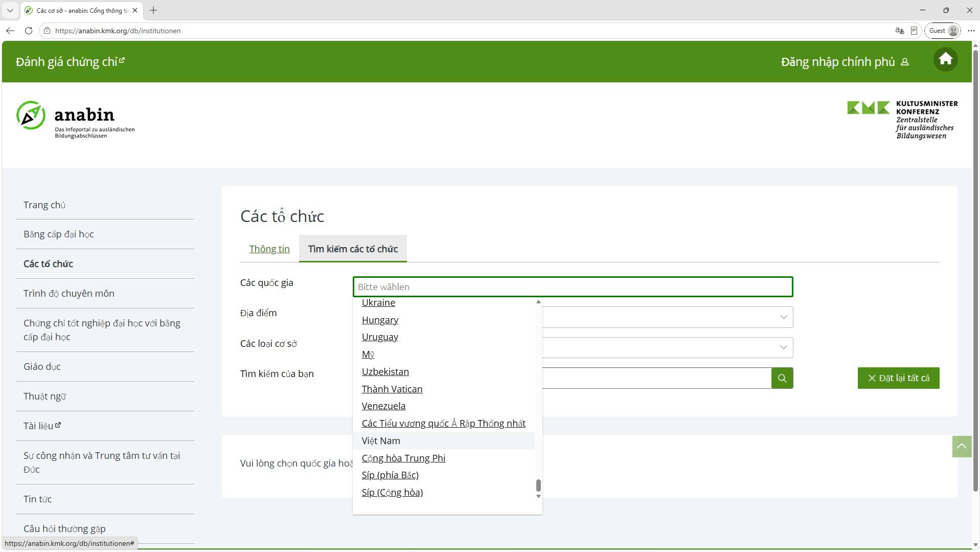Choose Hungary in the country list
The height and width of the screenshot is (552, 980).
point(380,320)
